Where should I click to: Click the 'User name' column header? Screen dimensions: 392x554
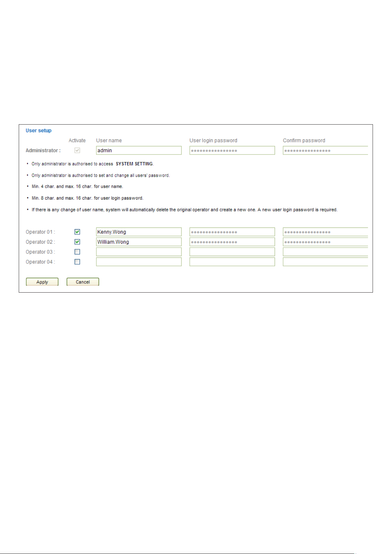click(109, 140)
